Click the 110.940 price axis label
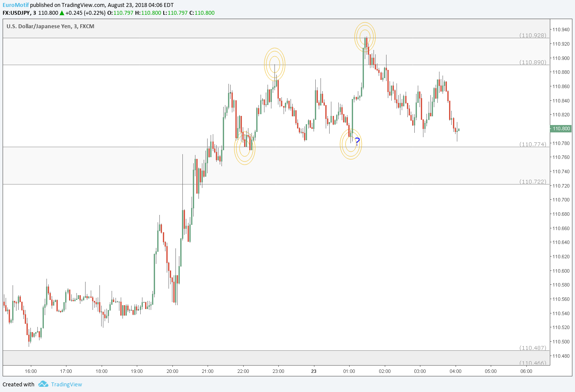The image size is (575, 392). click(x=561, y=30)
